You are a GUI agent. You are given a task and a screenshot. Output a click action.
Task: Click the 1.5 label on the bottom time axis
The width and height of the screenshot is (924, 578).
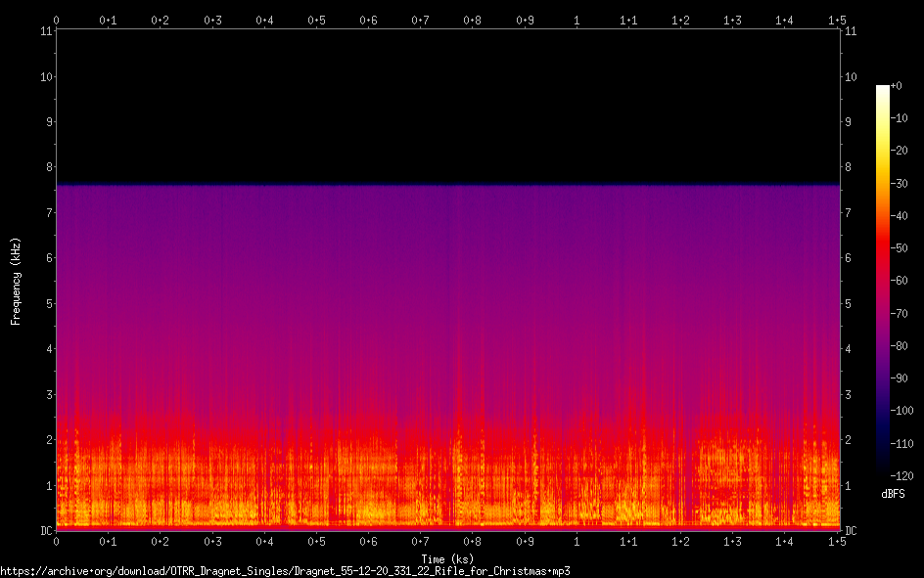coord(836,541)
